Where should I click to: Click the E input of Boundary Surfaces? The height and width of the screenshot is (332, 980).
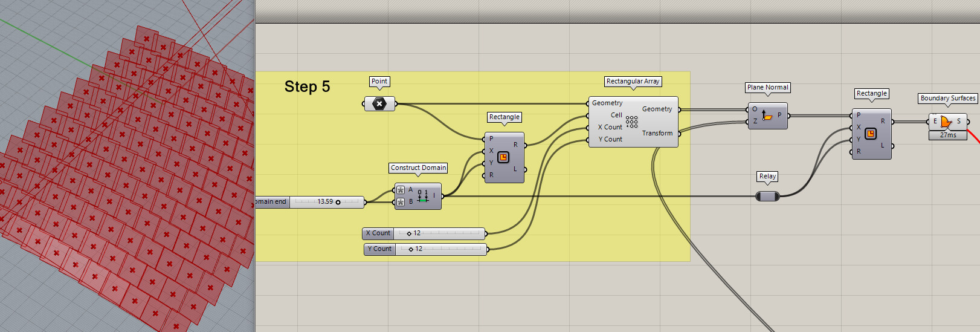point(935,121)
